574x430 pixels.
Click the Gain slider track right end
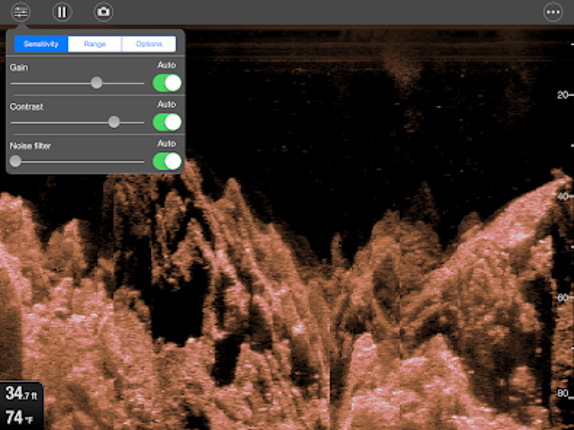click(142, 83)
